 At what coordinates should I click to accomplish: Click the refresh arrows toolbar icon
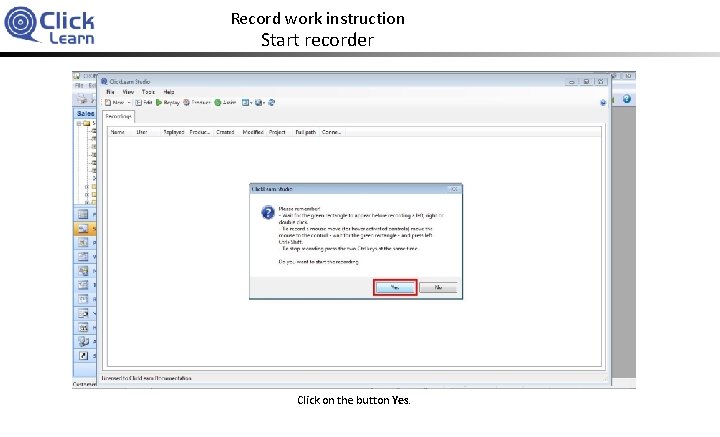coord(271,102)
